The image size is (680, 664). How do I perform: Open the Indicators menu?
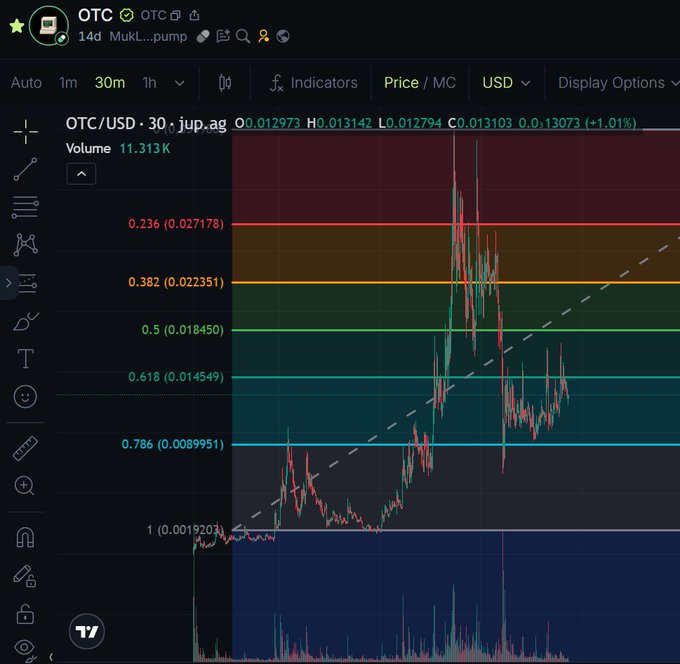pyautogui.click(x=314, y=82)
